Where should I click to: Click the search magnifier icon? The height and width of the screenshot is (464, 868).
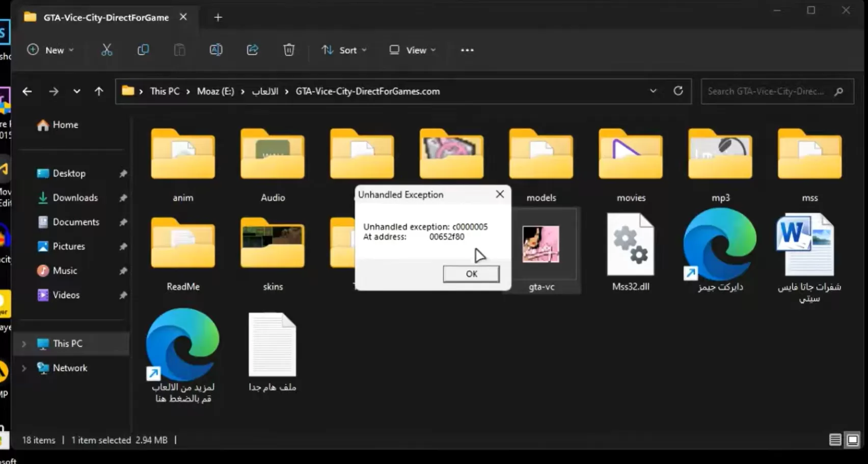coord(838,91)
